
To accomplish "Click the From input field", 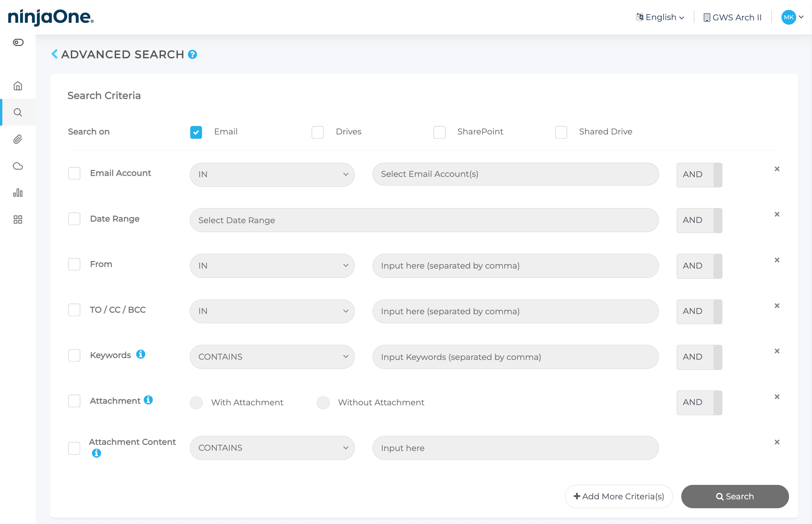I will (516, 266).
